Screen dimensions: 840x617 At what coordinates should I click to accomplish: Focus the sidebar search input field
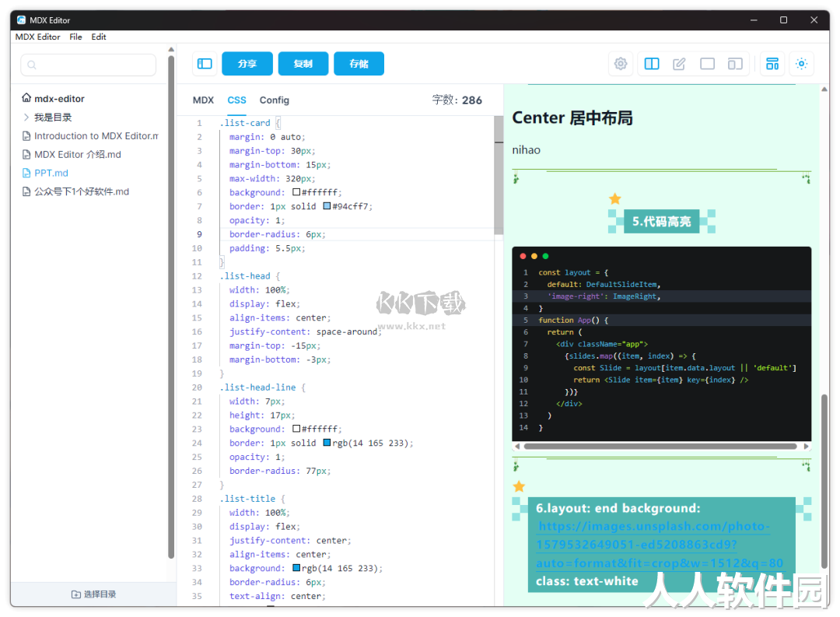tap(89, 65)
